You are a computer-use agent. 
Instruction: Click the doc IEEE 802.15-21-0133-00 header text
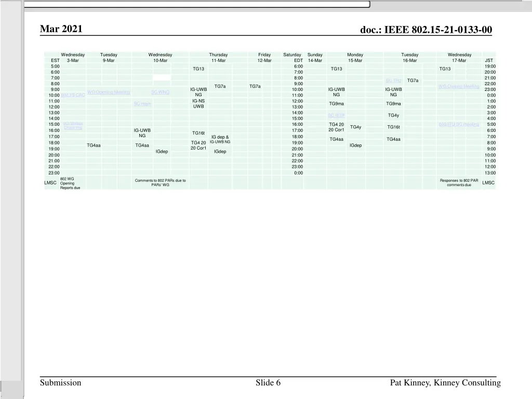coord(426,30)
